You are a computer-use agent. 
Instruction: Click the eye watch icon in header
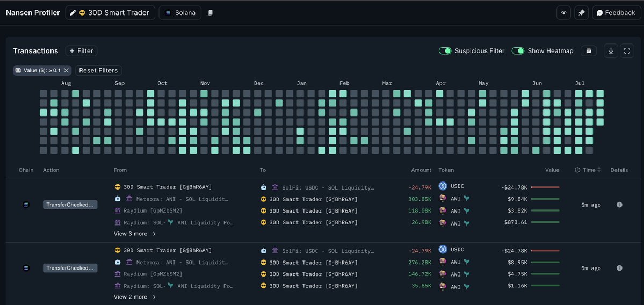[563, 13]
